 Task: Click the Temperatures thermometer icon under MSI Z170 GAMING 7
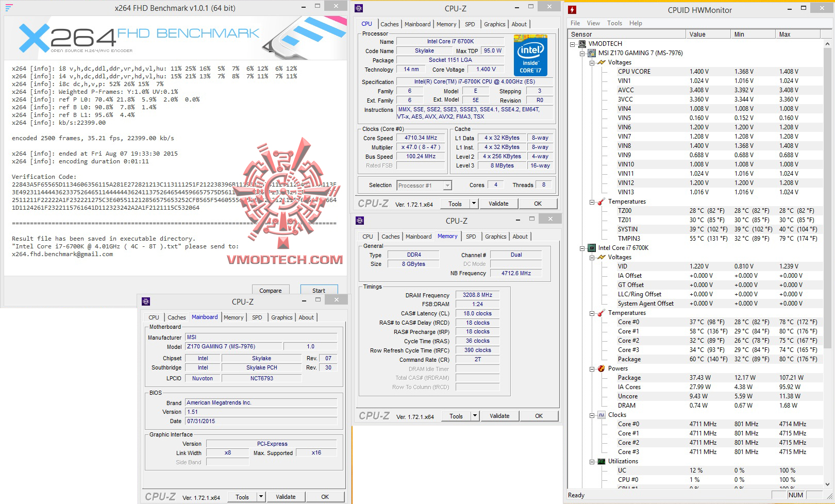pyautogui.click(x=601, y=201)
